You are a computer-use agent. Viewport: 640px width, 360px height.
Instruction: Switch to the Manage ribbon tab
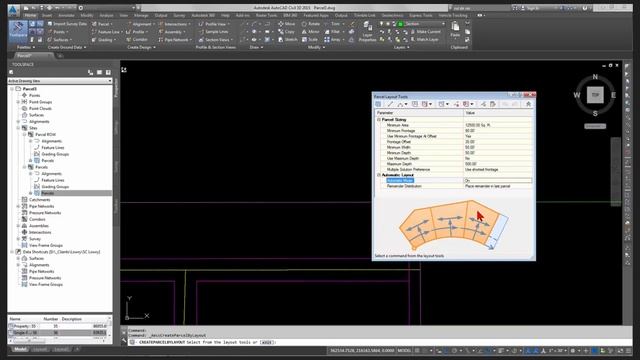coord(141,16)
